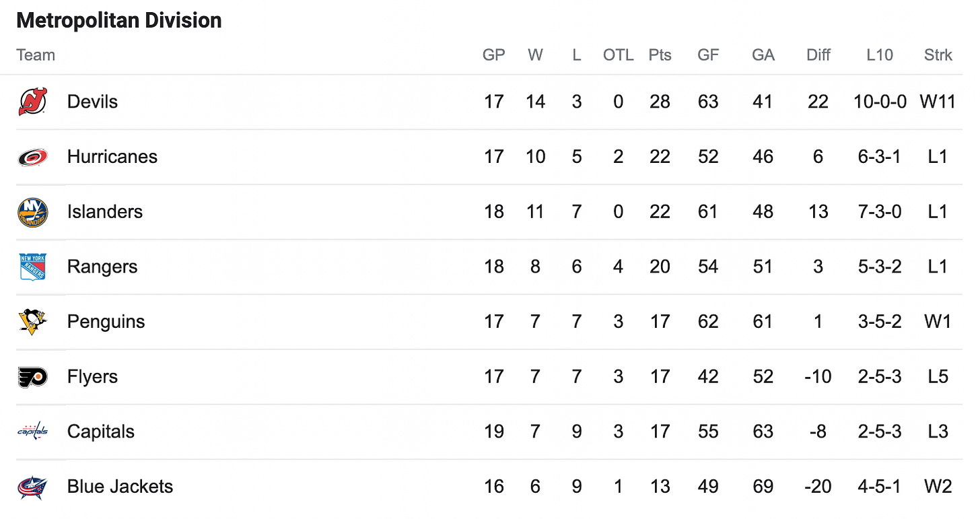980x519 pixels.
Task: Click the Diff column header
Action: click(818, 55)
